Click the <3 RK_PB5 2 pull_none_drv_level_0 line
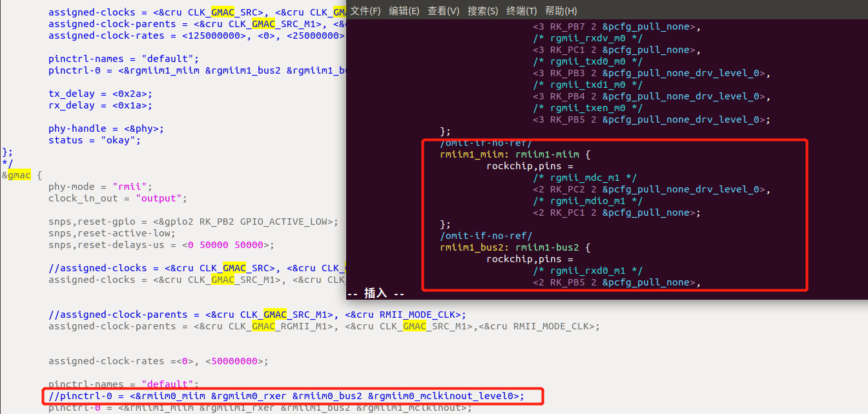 pos(652,119)
